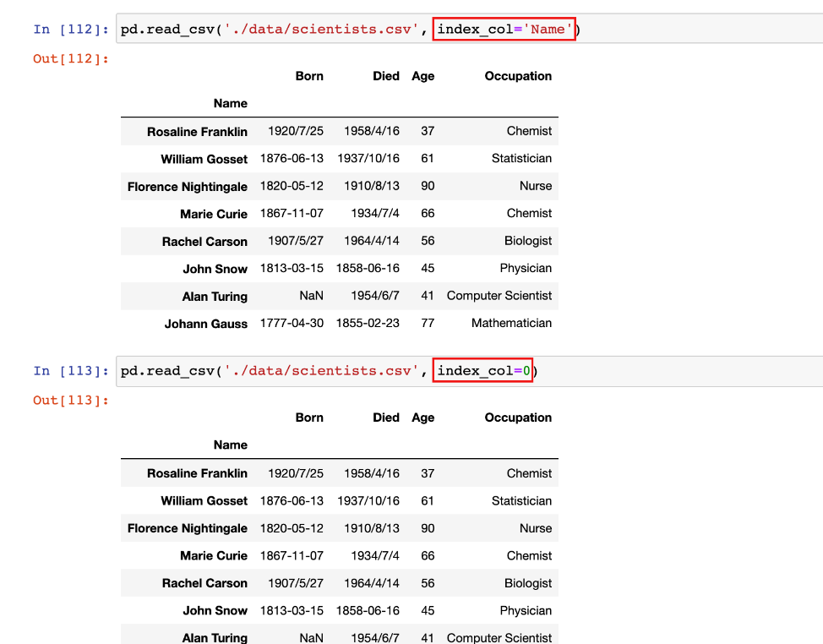Click Biologist in first table
This screenshot has width=823, height=644.
tap(528, 240)
